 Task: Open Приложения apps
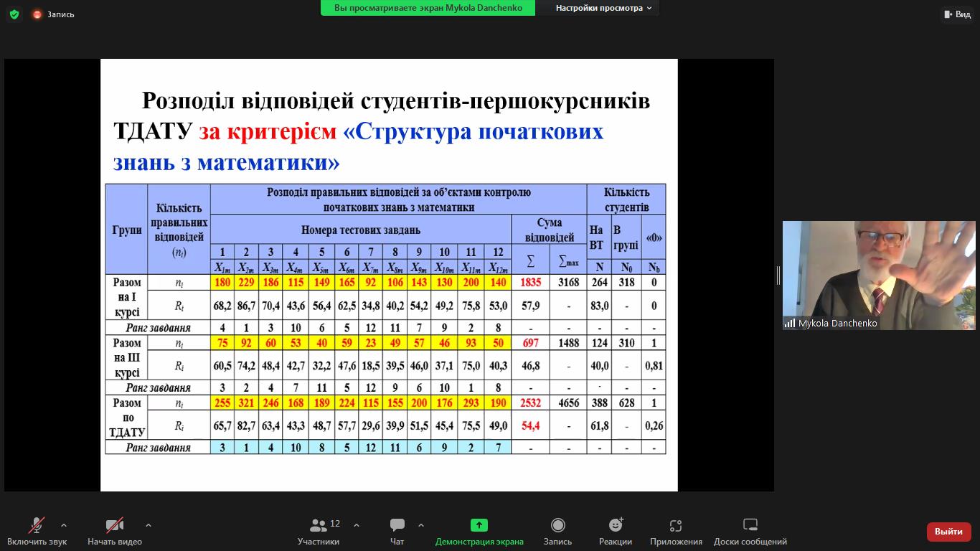tap(676, 531)
